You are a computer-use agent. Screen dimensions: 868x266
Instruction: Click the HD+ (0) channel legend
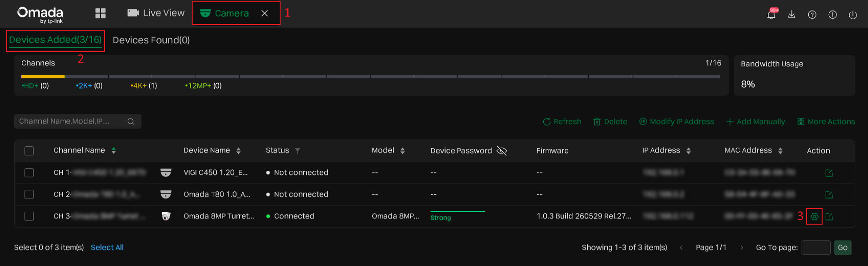pos(35,85)
